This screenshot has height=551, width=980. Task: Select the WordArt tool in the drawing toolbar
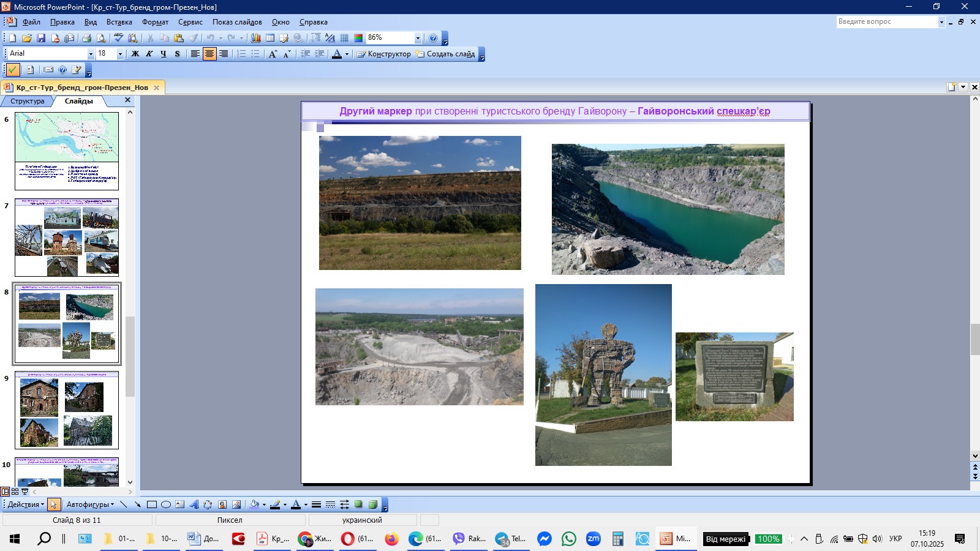[x=194, y=504]
